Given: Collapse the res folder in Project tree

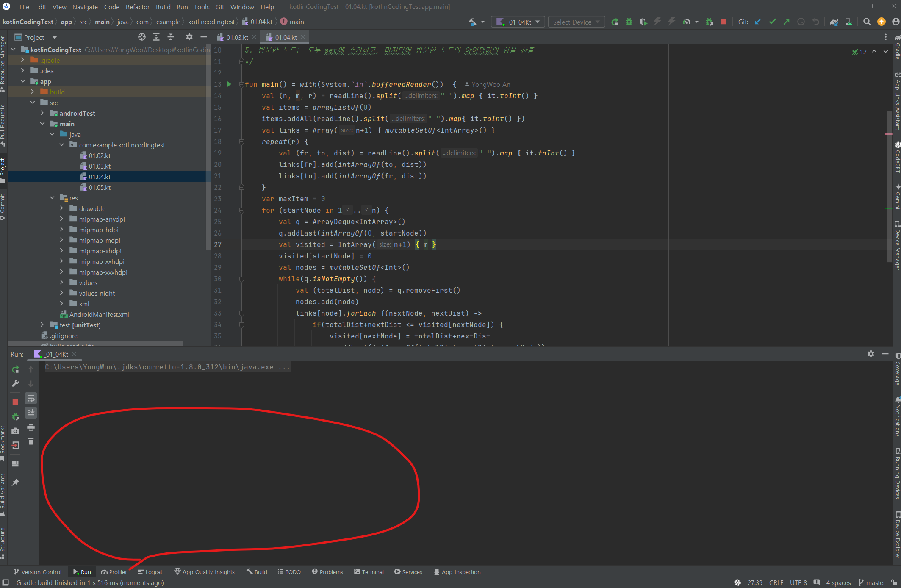Looking at the screenshot, I should 53,197.
